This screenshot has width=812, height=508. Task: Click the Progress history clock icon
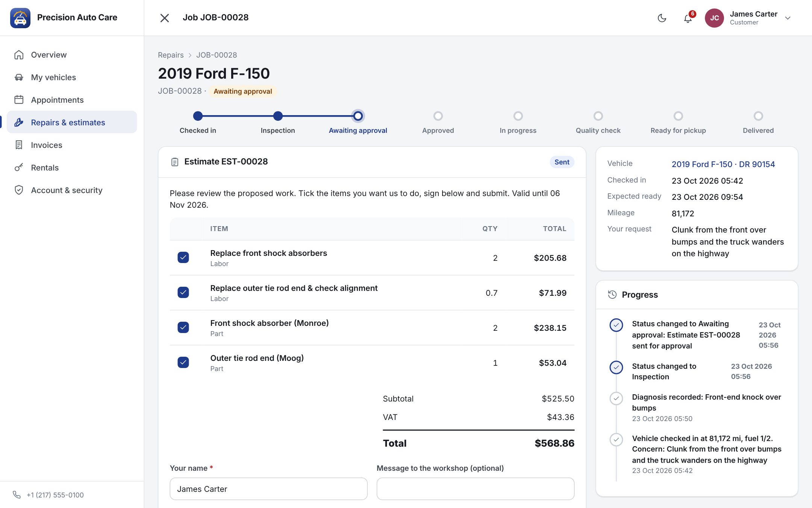coord(612,295)
